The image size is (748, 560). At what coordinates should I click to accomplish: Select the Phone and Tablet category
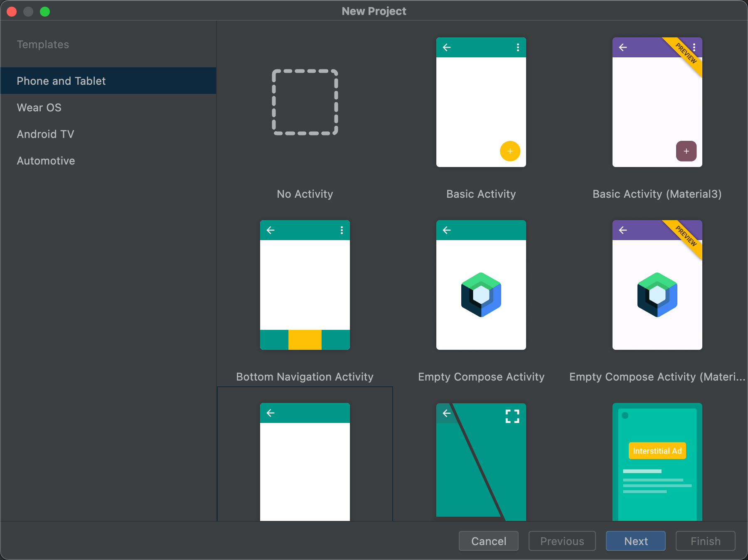(x=61, y=81)
